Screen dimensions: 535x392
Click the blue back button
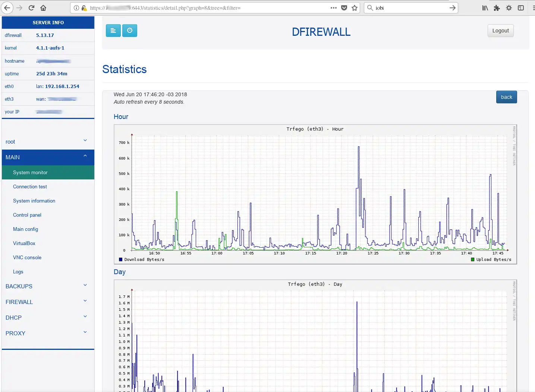point(506,97)
